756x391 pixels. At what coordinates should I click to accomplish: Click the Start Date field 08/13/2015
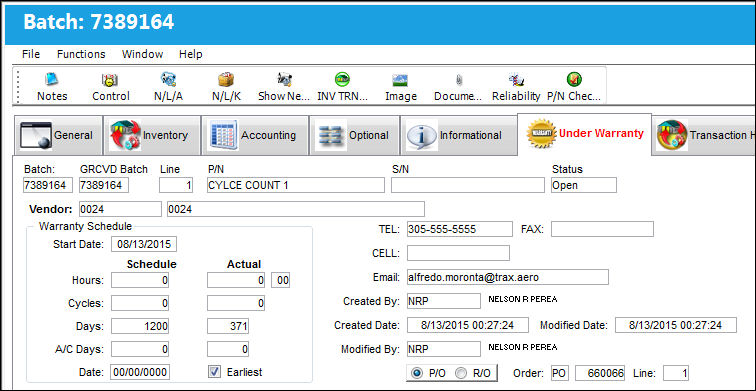pos(144,244)
